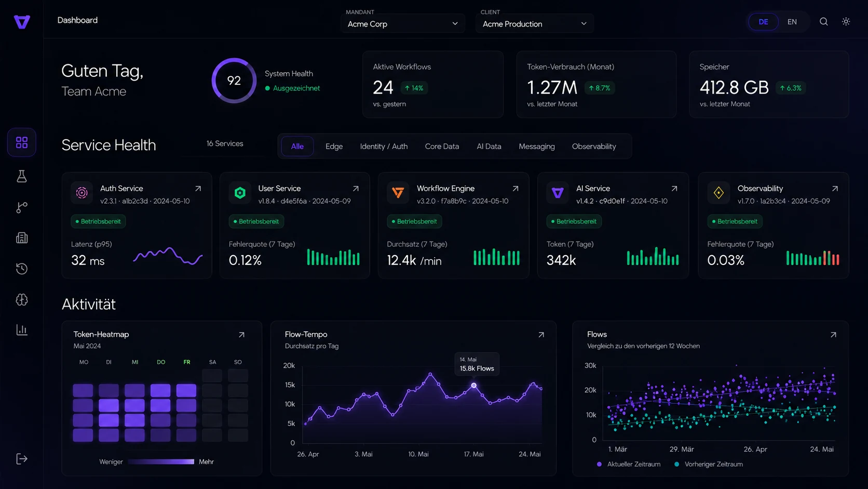Screen dimensions: 868x489
Task: Click the logout icon in sidebar
Action: pyautogui.click(x=22, y=459)
